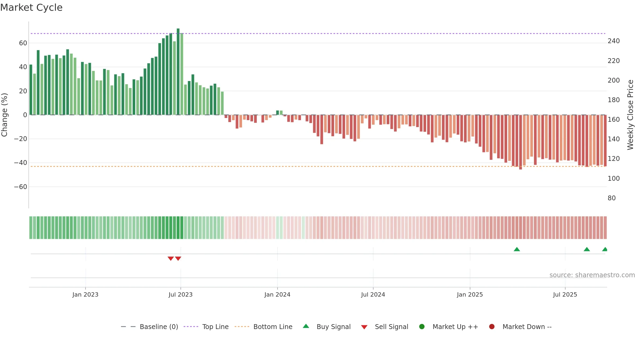Click the −40 tick on the left axis

coord(21,162)
